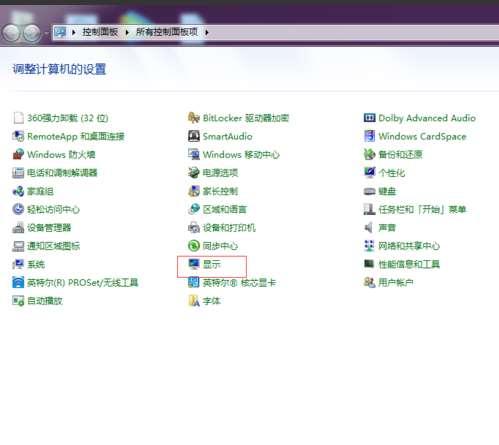Click the control panel icon in address bar
The image size is (499, 445).
pyautogui.click(x=60, y=32)
